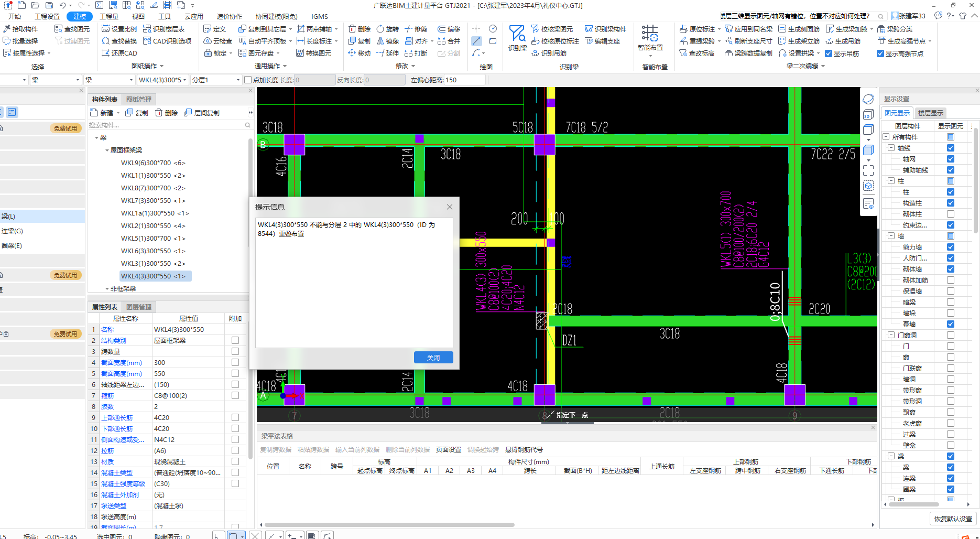This screenshot has width=980, height=539.
Task: Collapse the 门窗洞 layer group
Action: [891, 335]
